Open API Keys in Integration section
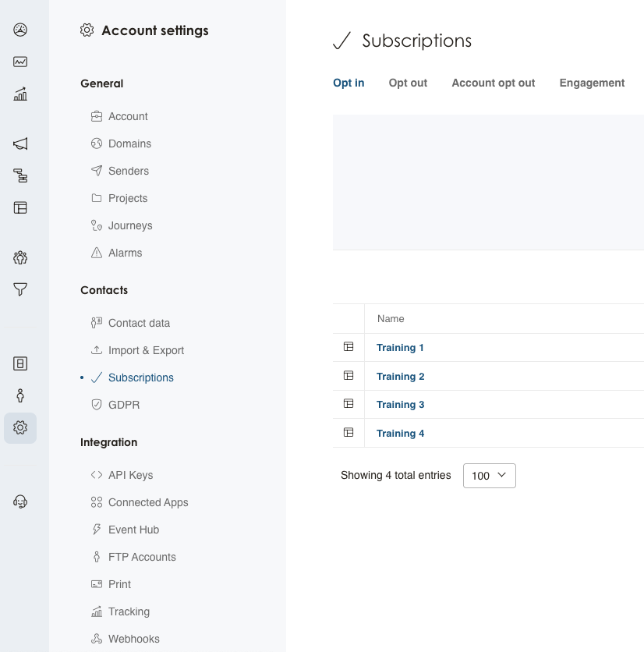This screenshot has height=652, width=644. (130, 475)
